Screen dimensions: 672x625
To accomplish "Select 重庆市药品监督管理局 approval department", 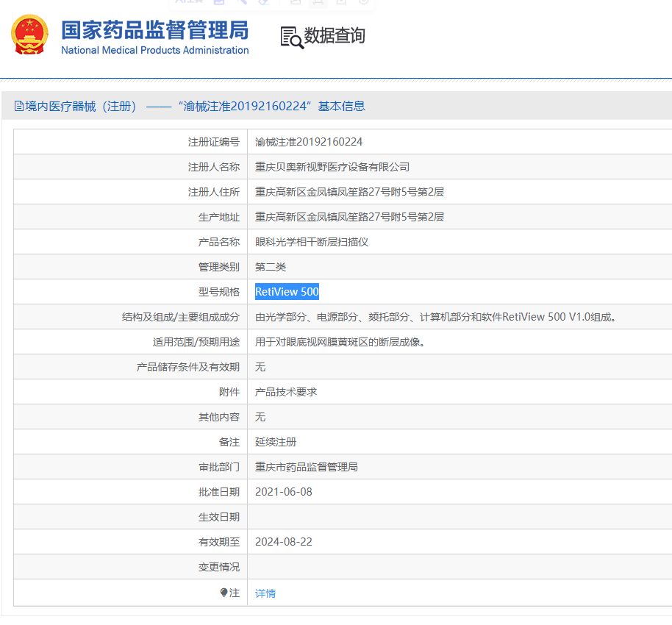I will coord(307,467).
